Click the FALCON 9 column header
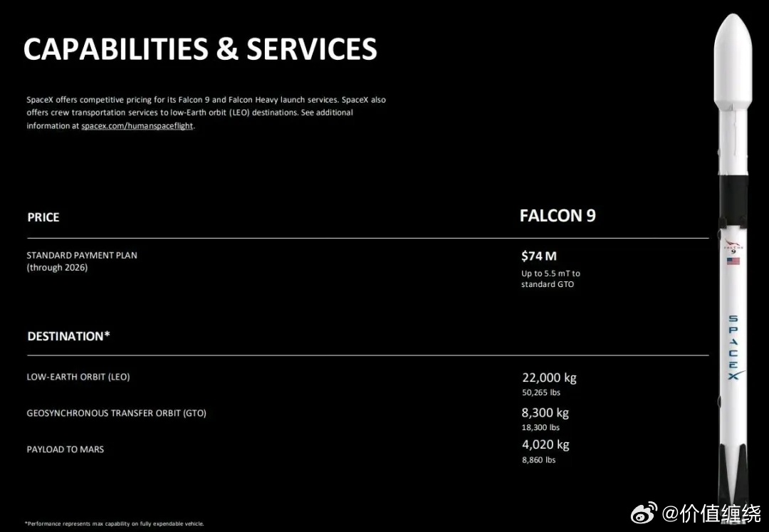Image resolution: width=769 pixels, height=532 pixels. (x=558, y=216)
